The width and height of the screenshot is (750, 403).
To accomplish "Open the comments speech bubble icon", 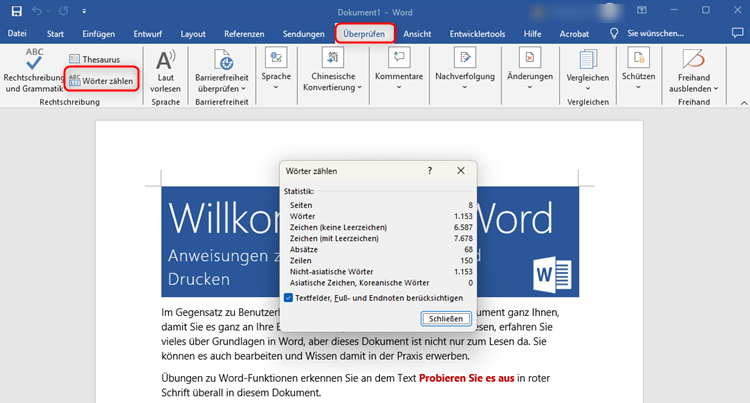I will 738,33.
